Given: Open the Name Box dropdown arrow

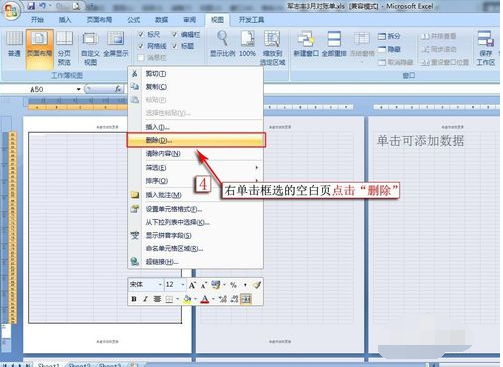Looking at the screenshot, I should pyautogui.click(x=79, y=89).
